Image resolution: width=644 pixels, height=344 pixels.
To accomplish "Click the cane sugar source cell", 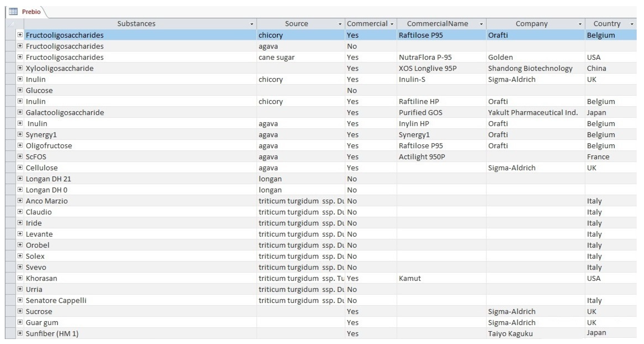I will [277, 57].
